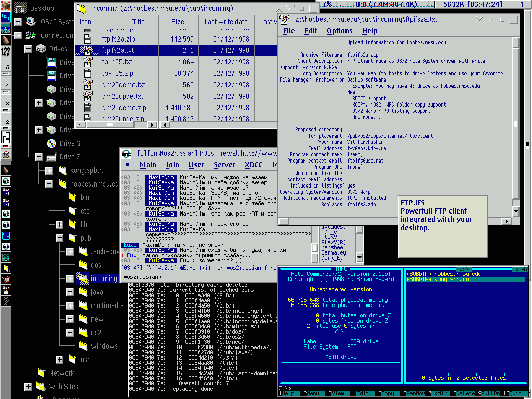Click the cardboard box icon in the top-left corner

click(5, 5)
